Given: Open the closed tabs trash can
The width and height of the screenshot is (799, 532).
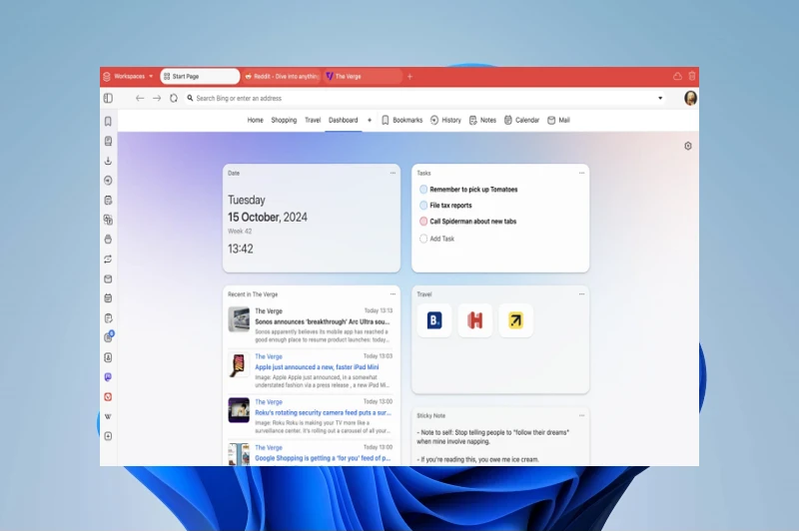Looking at the screenshot, I should point(692,77).
